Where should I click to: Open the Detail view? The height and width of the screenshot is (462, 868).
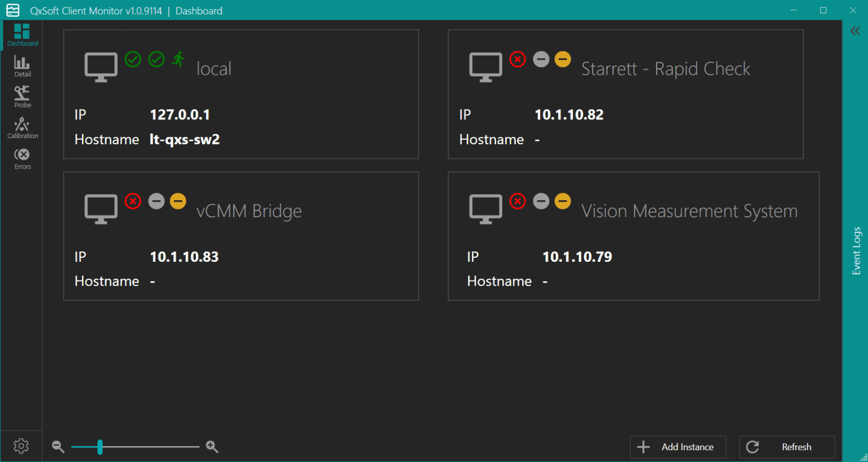22,65
